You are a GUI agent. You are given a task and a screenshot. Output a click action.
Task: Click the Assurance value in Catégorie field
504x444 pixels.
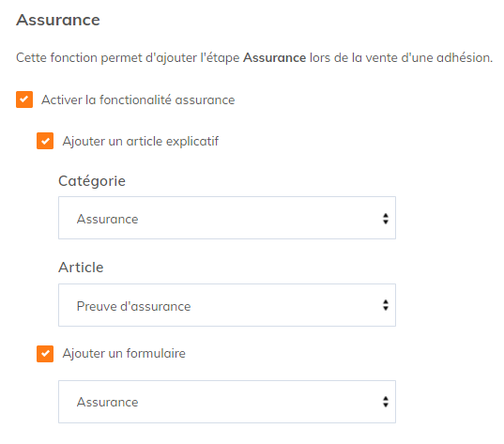pos(107,220)
